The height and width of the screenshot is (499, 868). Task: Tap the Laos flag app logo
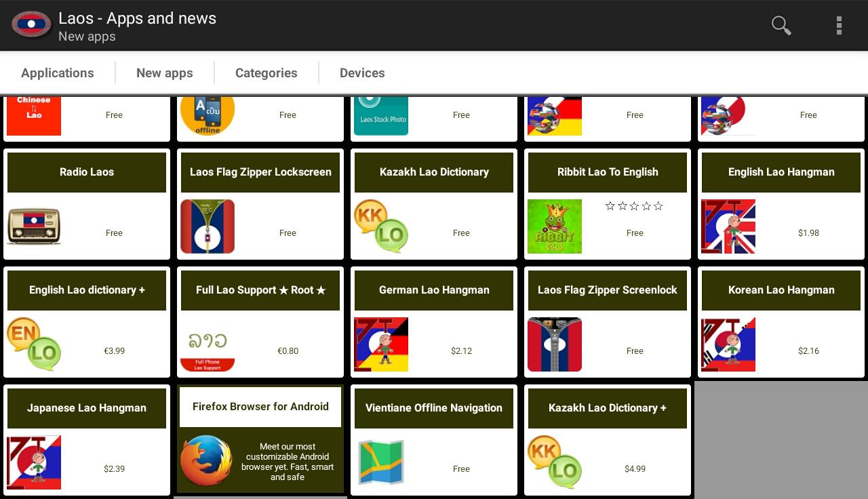(31, 24)
